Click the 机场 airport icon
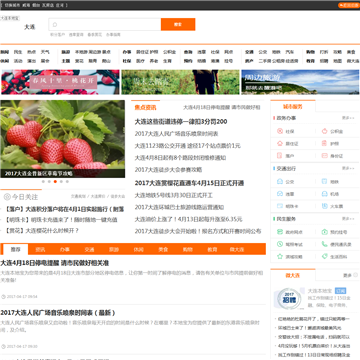This screenshot has height=360, width=360. pyautogui.click(x=324, y=194)
